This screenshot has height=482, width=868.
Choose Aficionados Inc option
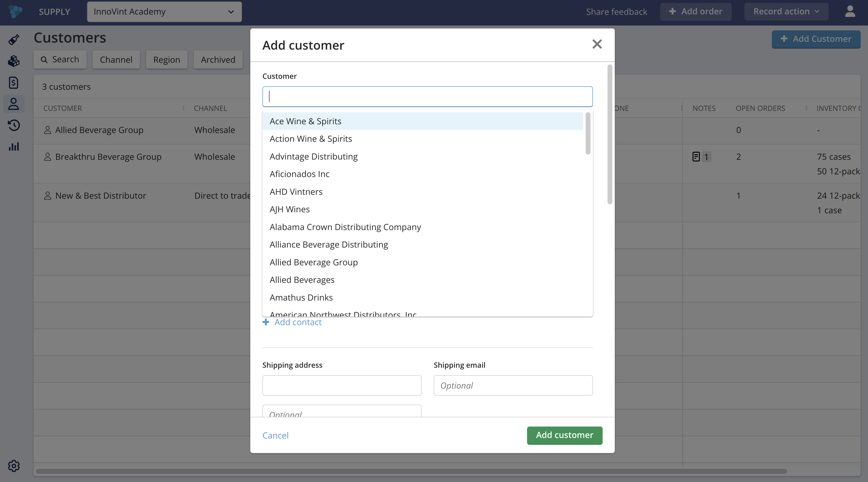point(423,174)
